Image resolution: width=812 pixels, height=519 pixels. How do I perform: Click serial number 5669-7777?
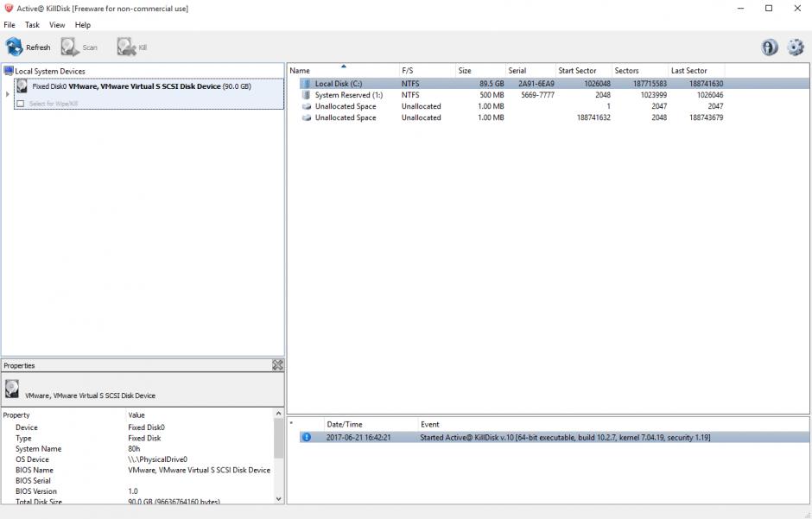[537, 95]
